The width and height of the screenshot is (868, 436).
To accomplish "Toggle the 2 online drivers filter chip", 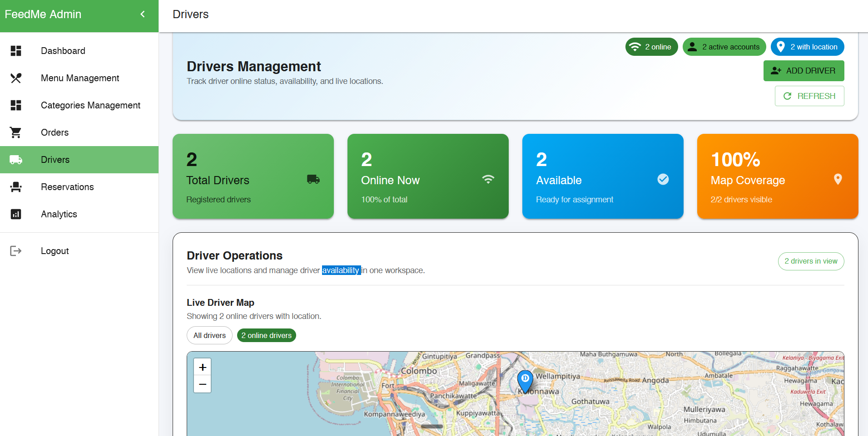I will (266, 335).
